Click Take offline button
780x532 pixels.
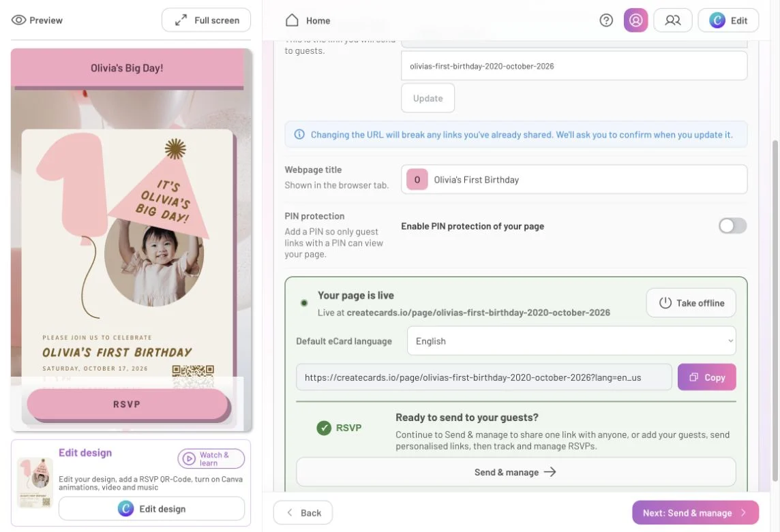point(691,303)
